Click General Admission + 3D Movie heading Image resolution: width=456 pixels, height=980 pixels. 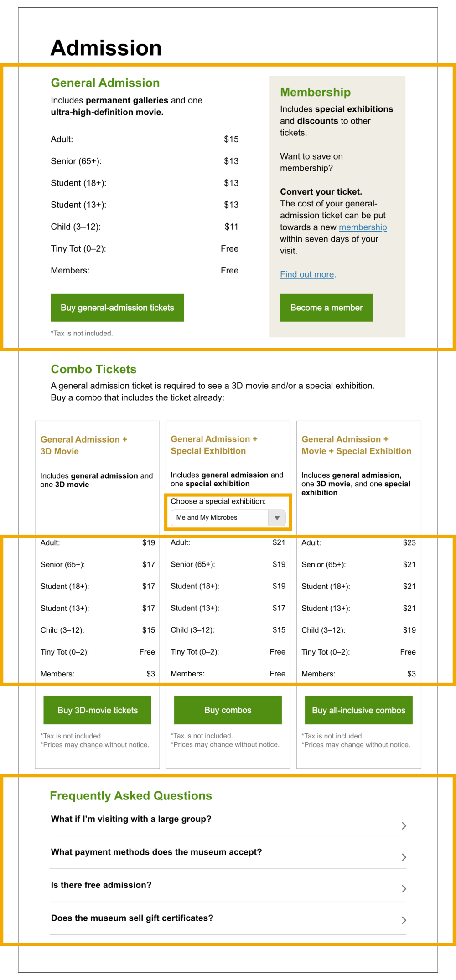(84, 445)
